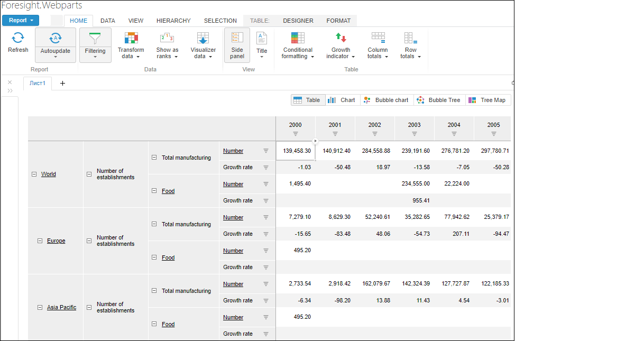Open the Report dropdown button

[21, 21]
